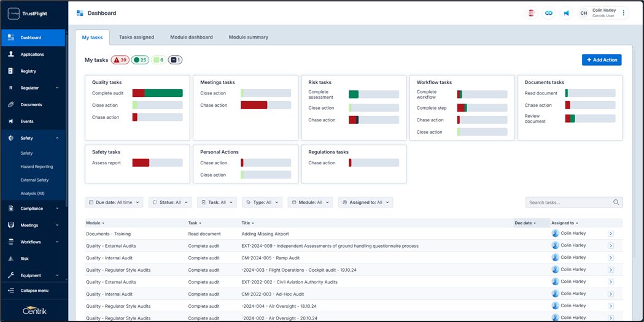Toggle the green tasks badge showing 25
644x322 pixels.
(141, 60)
